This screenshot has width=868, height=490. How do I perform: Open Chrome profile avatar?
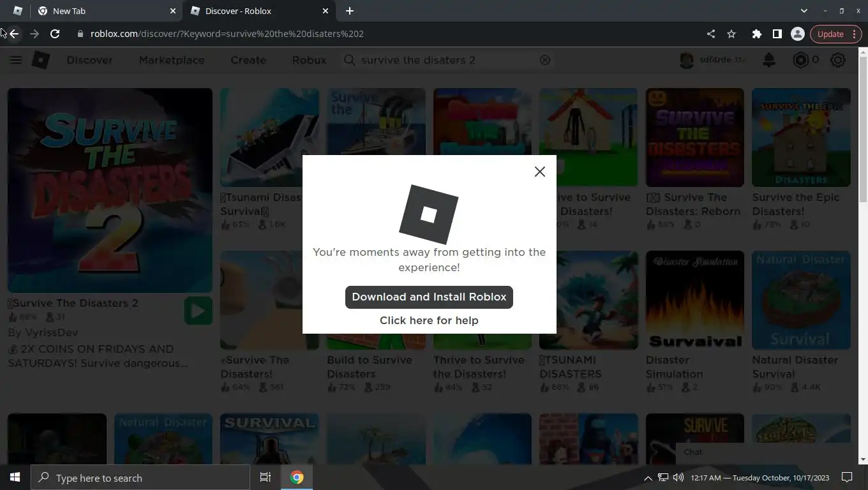(x=798, y=34)
